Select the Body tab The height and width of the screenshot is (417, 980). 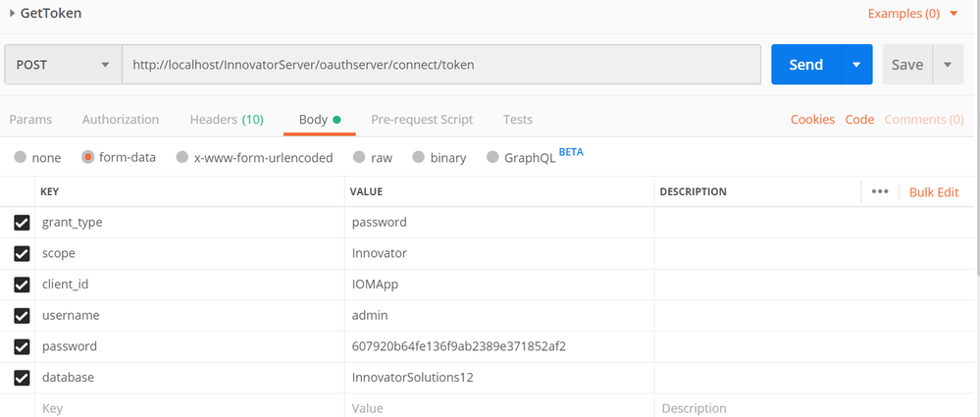click(x=320, y=120)
